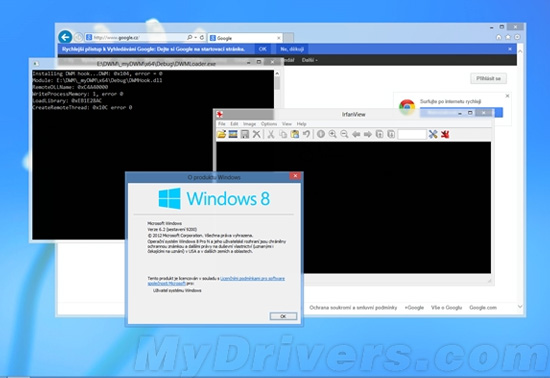This screenshot has height=378, width=550.
Task: Open the Edit menu in IrfanView
Action: (x=234, y=124)
